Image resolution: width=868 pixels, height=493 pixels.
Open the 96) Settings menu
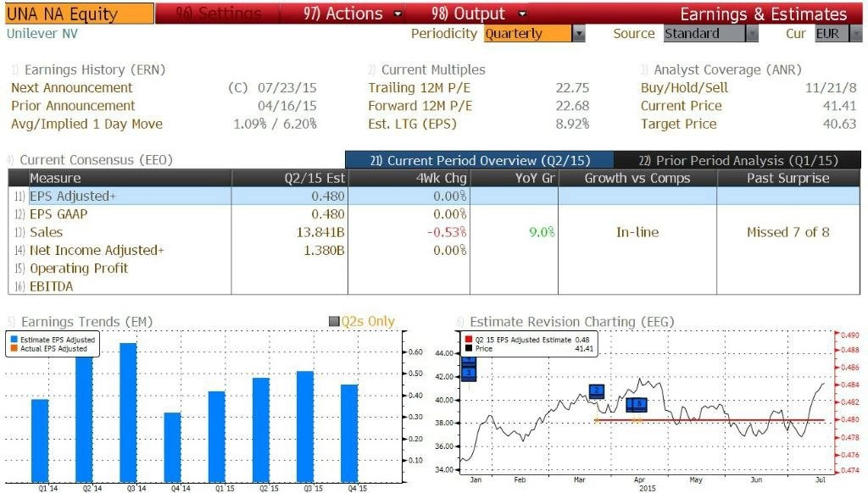click(x=218, y=14)
